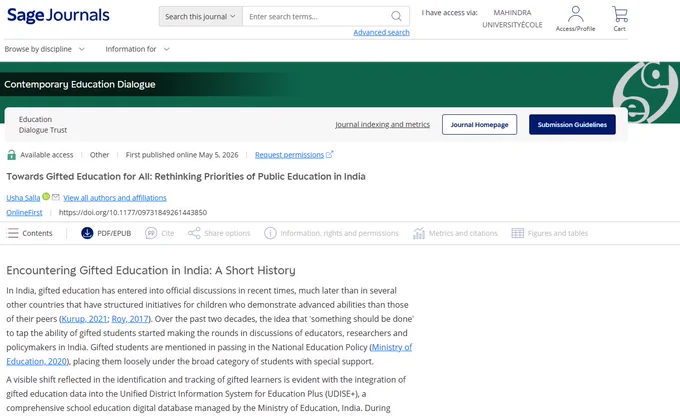680x417 pixels.
Task: Open View all authors and affiliations
Action: click(x=114, y=198)
